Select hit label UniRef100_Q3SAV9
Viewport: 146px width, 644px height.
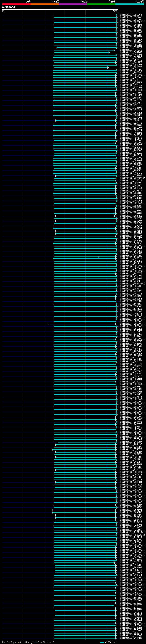pyautogui.click(x=131, y=48)
